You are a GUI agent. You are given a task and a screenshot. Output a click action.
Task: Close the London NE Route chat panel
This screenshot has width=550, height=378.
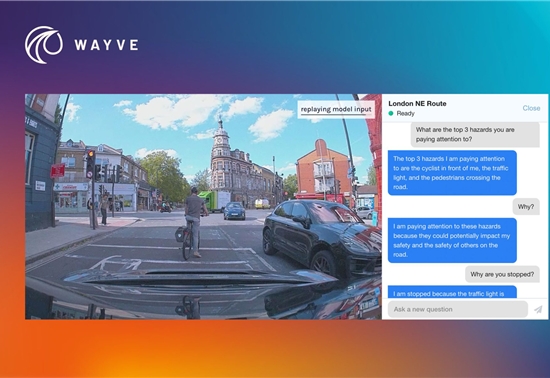coord(531,108)
